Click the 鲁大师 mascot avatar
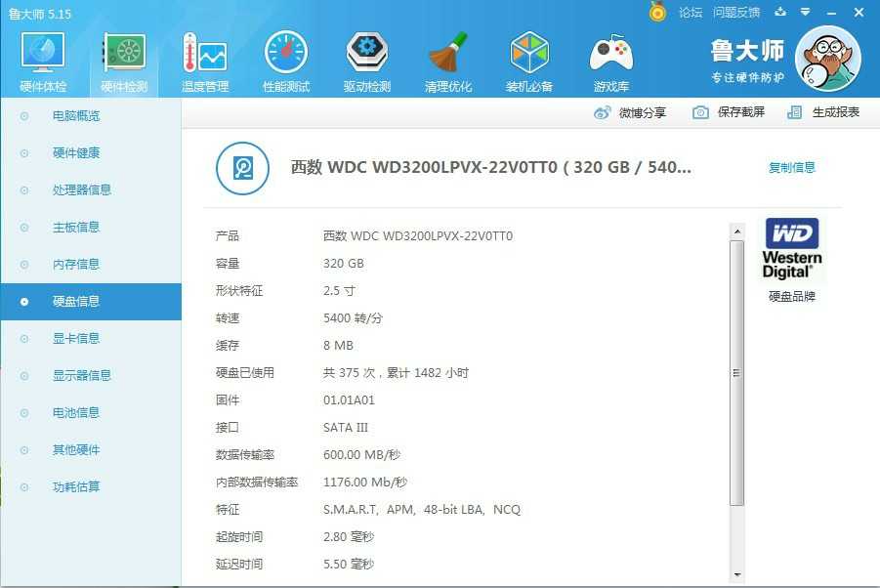This screenshot has height=588, width=880. (x=829, y=59)
